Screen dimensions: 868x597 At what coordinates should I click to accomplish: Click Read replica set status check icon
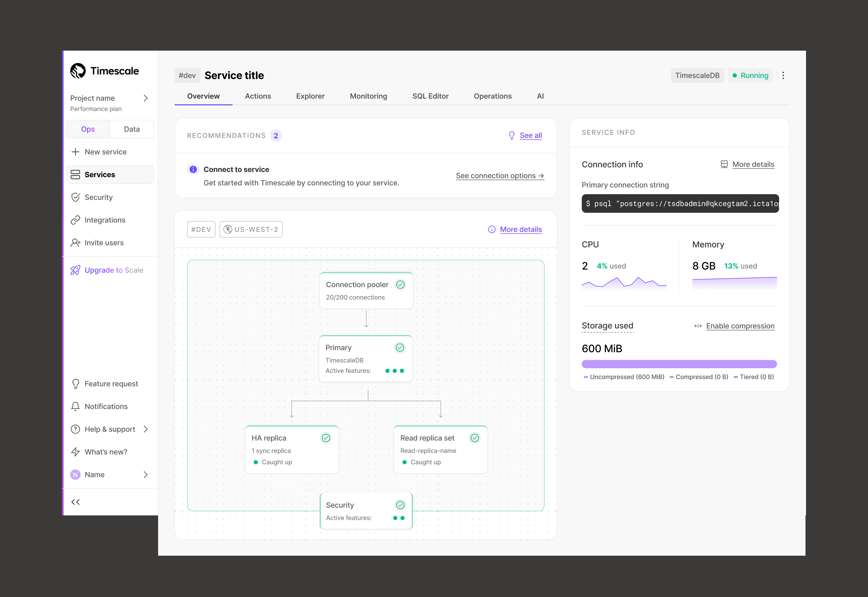[x=475, y=438]
